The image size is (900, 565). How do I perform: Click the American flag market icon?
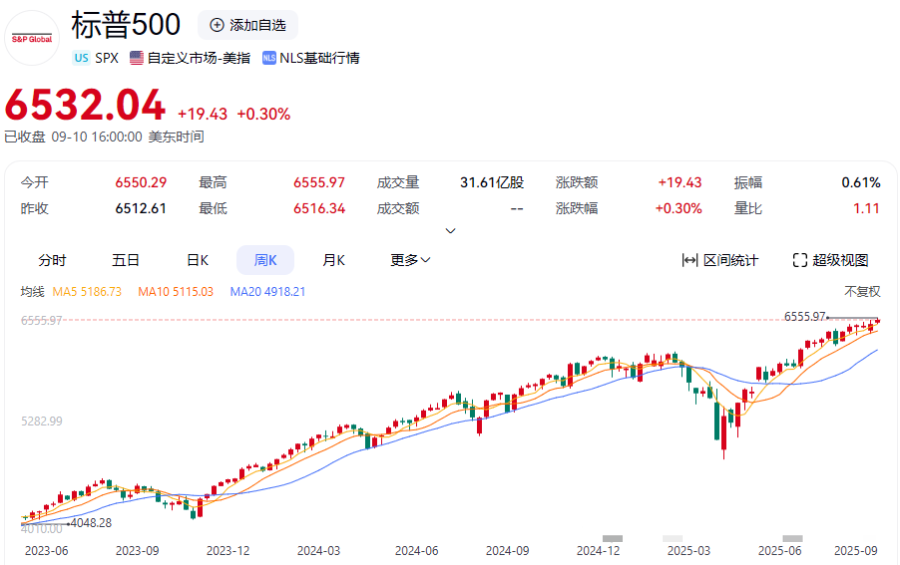pos(136,58)
